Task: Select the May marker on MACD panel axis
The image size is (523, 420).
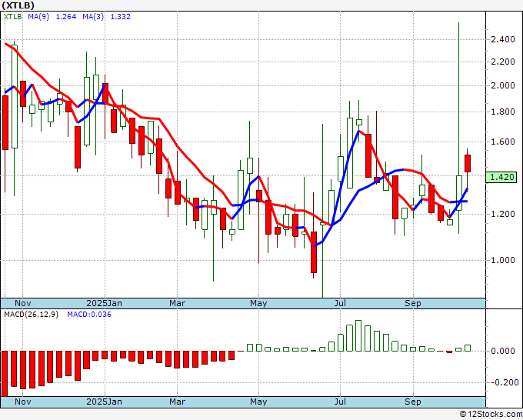Action: click(258, 402)
